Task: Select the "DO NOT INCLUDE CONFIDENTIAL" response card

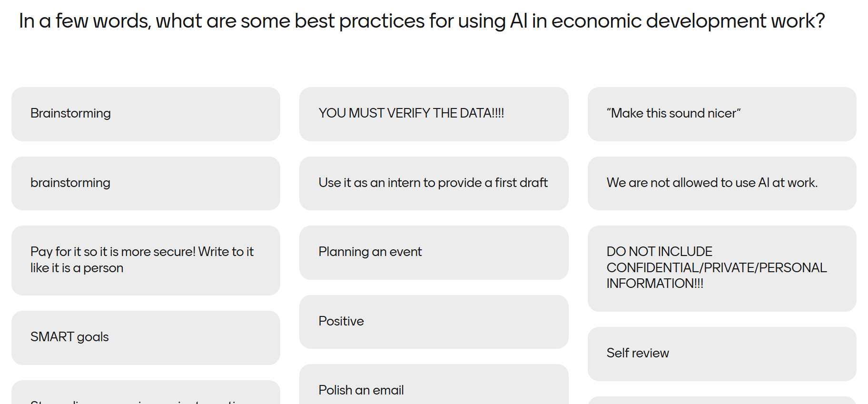Action: point(721,268)
